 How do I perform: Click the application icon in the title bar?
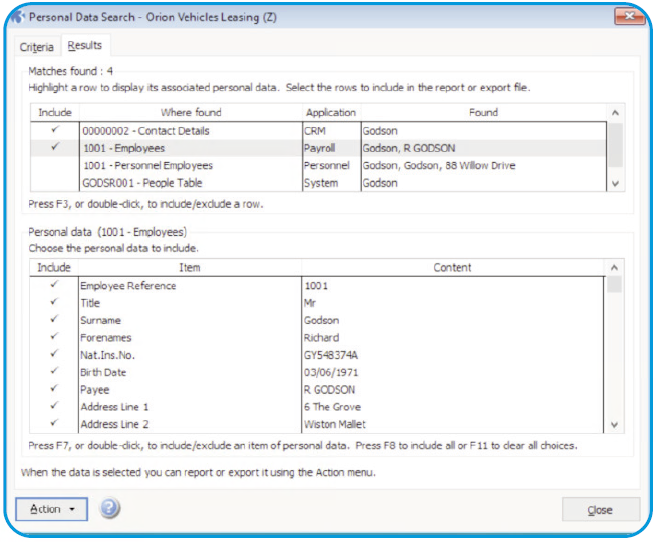coord(22,17)
